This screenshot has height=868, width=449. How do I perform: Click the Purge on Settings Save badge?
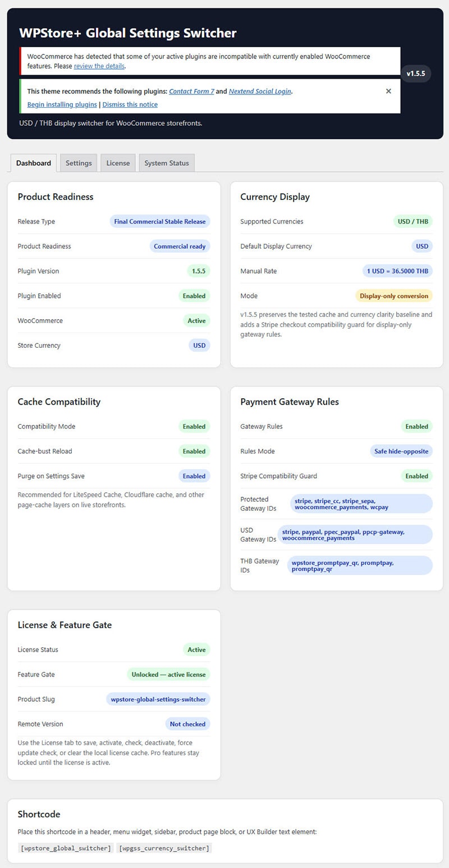point(194,476)
